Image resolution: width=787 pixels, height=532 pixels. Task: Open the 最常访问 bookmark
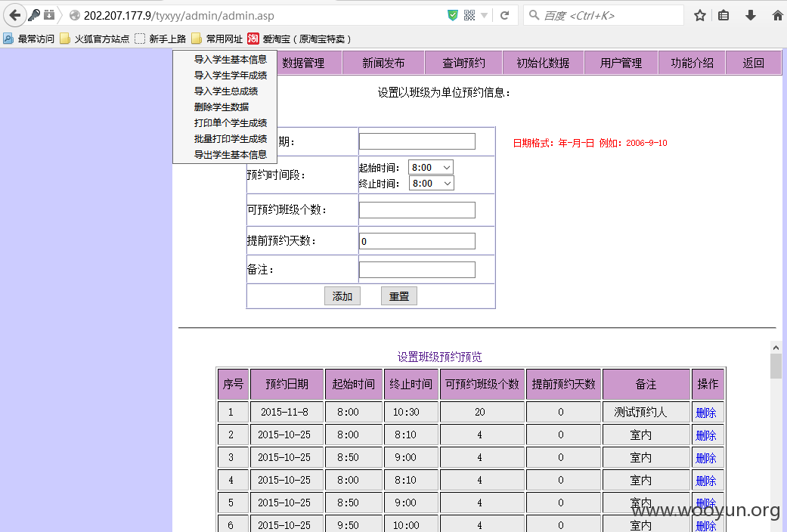pos(29,39)
